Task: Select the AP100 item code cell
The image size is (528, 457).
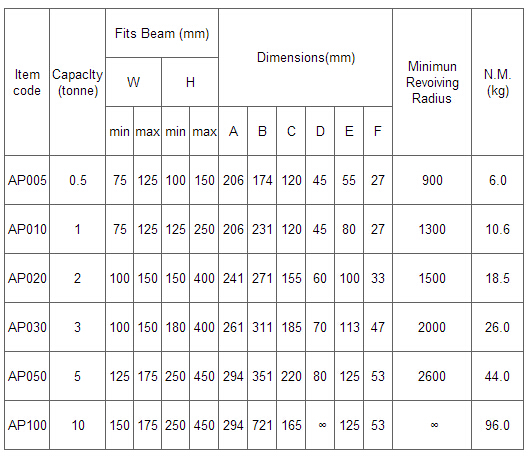Action: coord(27,425)
